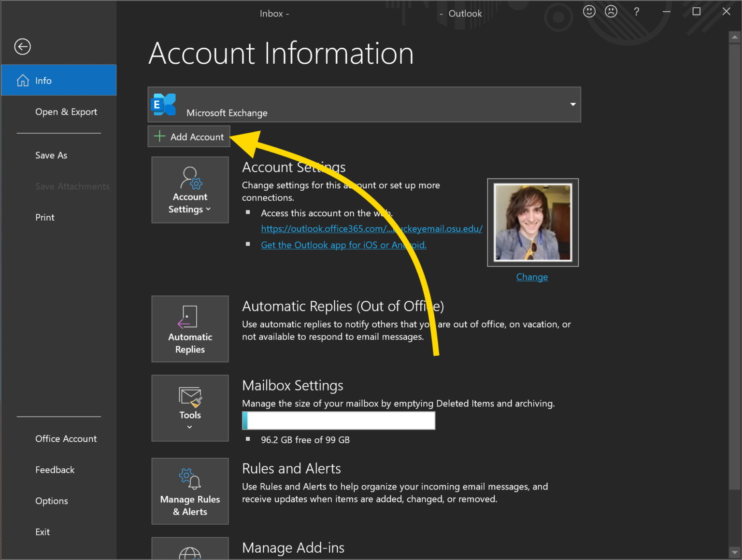742x560 pixels.
Task: Click the Manage Add-ins heading
Action: point(293,547)
